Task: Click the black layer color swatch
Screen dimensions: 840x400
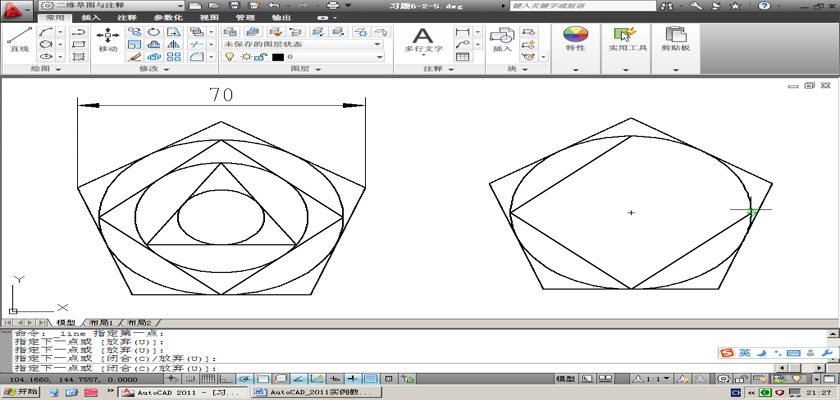Action: pos(278,57)
